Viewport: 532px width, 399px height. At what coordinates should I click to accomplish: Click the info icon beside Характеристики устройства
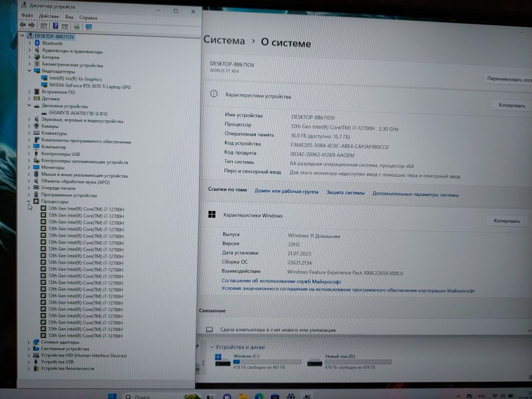click(214, 94)
